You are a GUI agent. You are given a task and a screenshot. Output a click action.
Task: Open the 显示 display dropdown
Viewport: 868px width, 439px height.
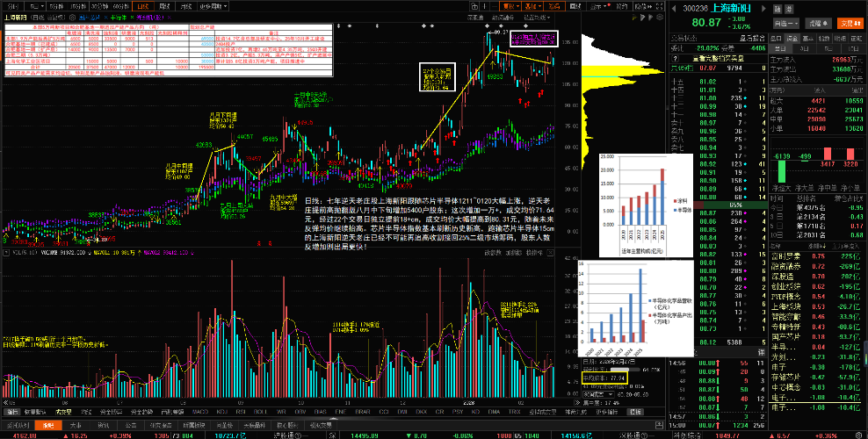pyautogui.click(x=597, y=7)
